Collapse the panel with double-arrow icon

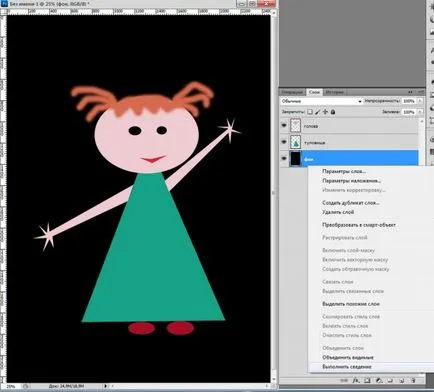pyautogui.click(x=411, y=92)
